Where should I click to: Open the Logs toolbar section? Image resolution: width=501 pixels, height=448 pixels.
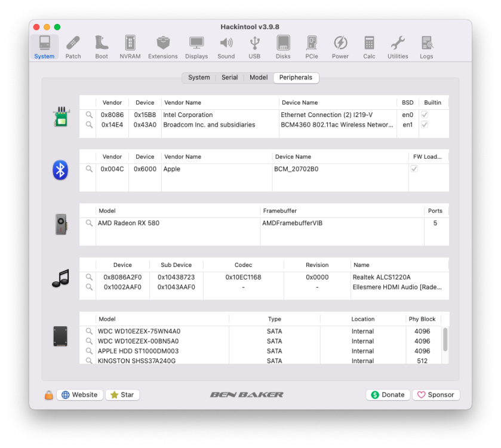[x=426, y=47]
